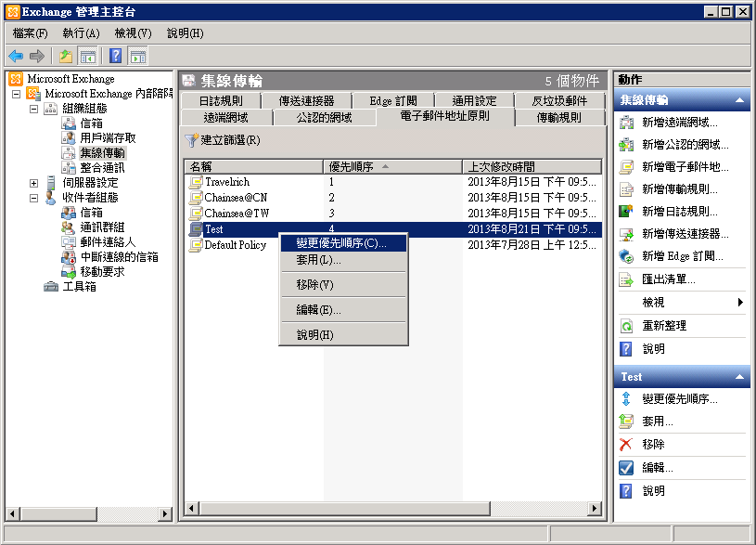
Task: Select 用戶端存取 in tree
Action: click(108, 138)
